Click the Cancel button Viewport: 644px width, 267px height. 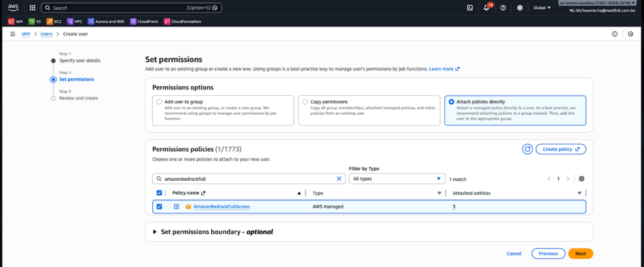pyautogui.click(x=514, y=253)
